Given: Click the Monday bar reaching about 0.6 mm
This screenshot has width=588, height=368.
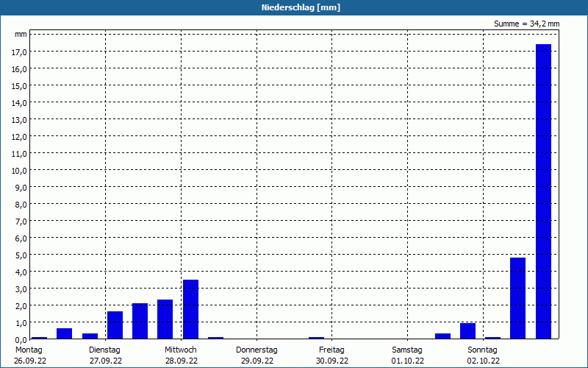Looking at the screenshot, I should (64, 333).
